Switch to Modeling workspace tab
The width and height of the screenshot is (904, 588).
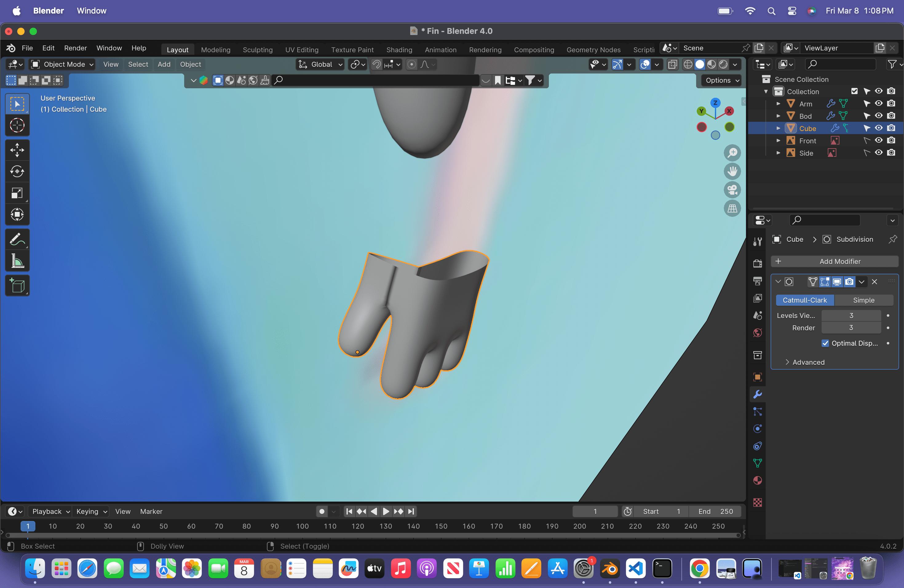(215, 50)
